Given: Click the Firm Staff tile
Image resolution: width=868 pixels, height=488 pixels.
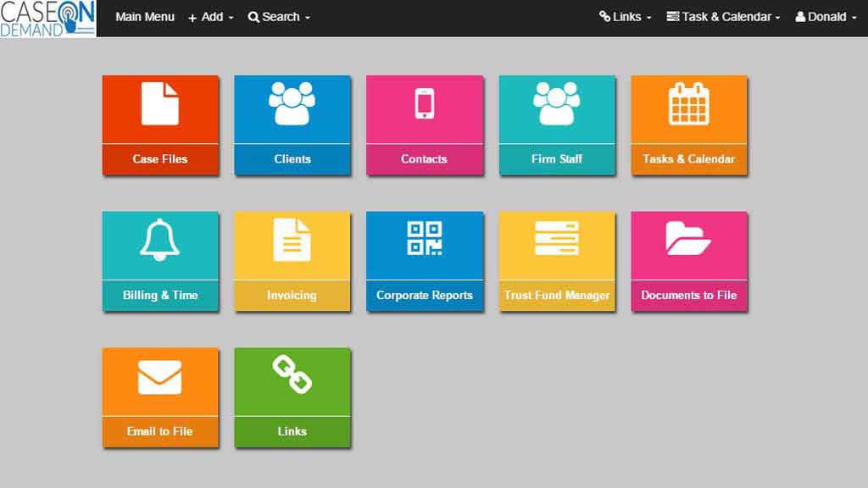Looking at the screenshot, I should pyautogui.click(x=557, y=124).
